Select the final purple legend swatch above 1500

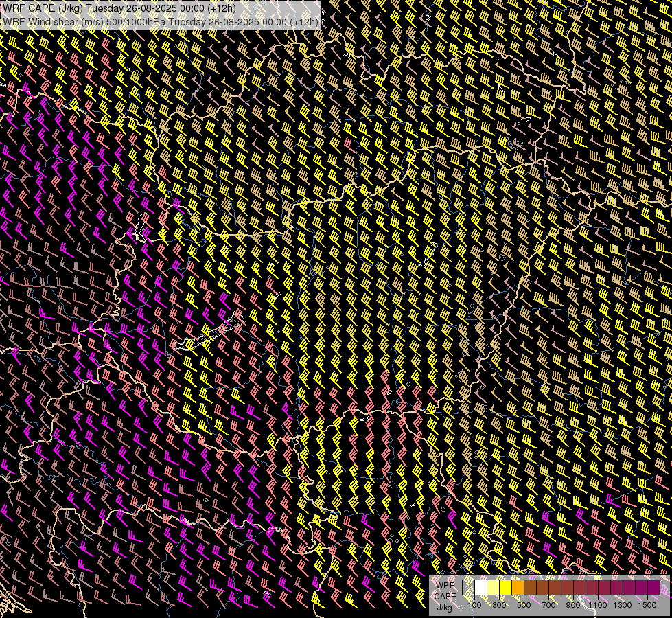[654, 588]
